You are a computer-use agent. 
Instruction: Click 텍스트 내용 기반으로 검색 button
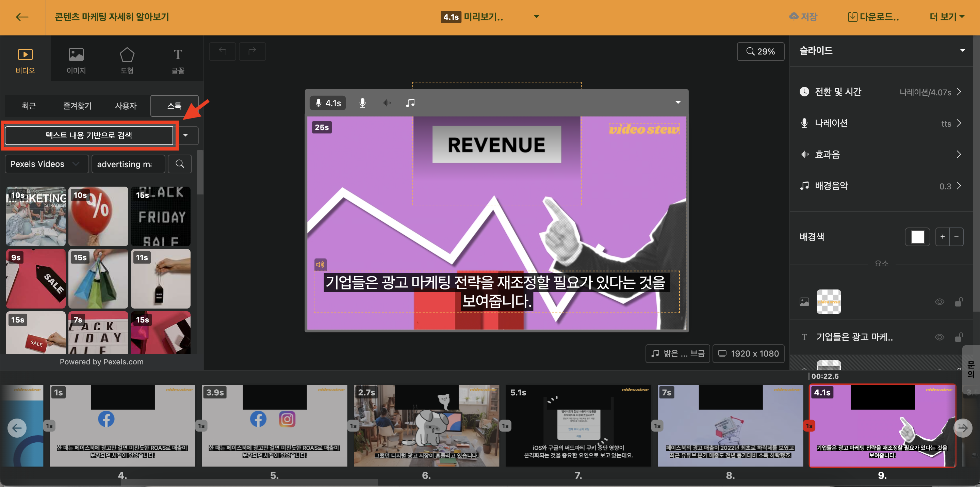pyautogui.click(x=89, y=135)
